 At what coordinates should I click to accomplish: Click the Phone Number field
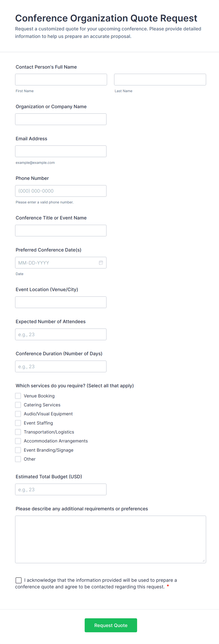tap(61, 191)
